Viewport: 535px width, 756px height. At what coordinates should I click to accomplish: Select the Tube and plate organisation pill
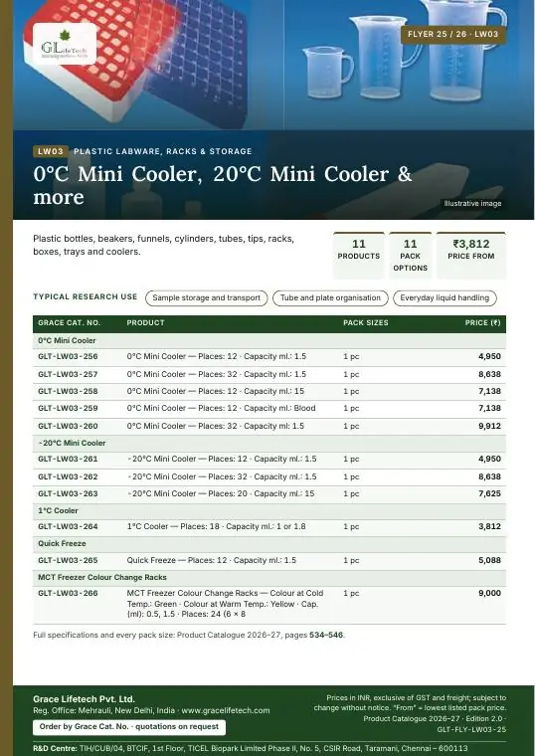tap(330, 298)
